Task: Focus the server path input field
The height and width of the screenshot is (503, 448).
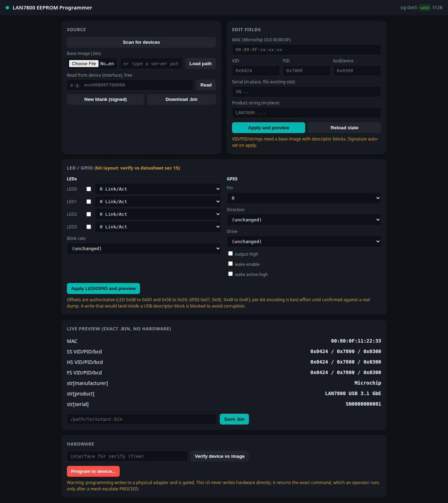Action: point(151,64)
